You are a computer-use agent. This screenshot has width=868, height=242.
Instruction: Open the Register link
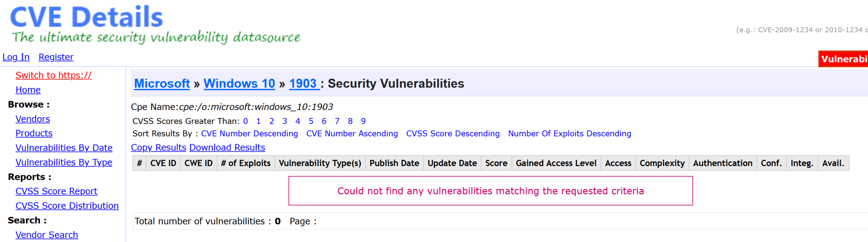[x=56, y=57]
